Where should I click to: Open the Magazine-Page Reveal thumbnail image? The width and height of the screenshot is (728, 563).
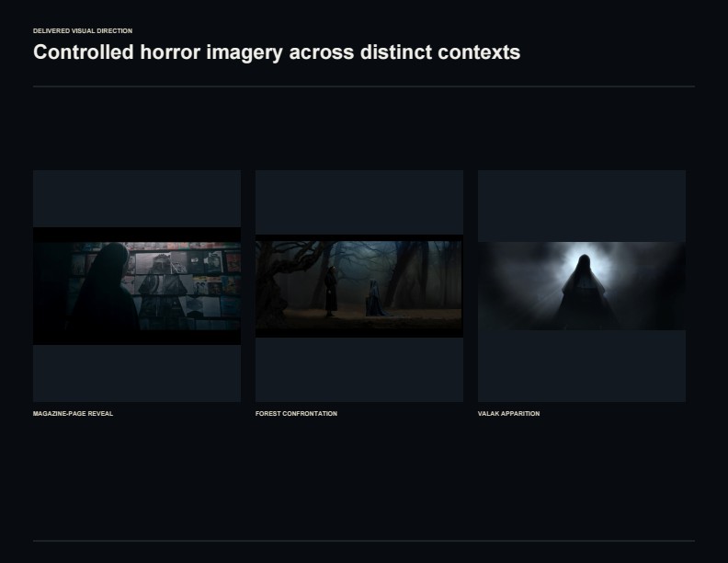pos(137,286)
